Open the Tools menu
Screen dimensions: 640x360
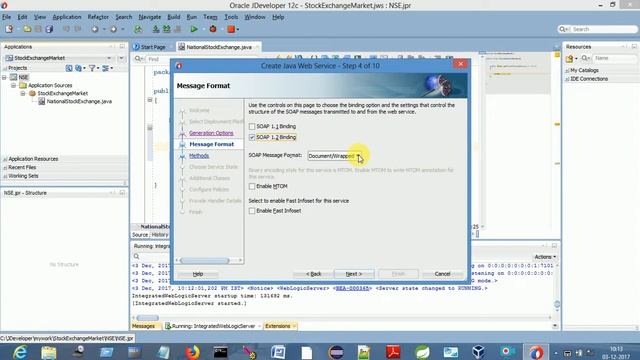pos(231,17)
